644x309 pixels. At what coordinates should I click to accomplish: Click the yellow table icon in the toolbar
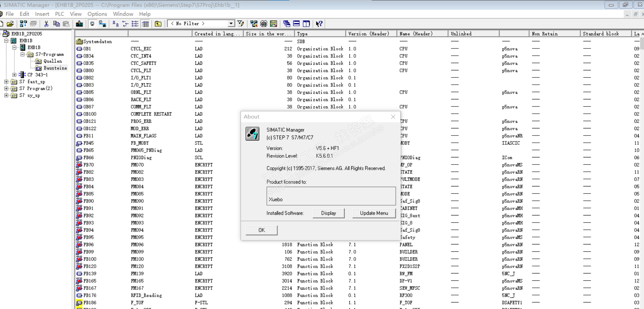273,24
